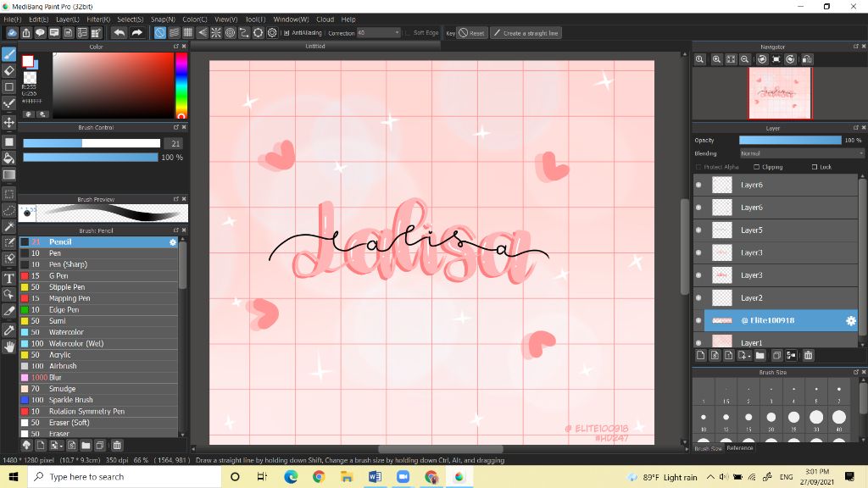Select the Magic Wand tool
This screenshot has height=488, width=868.
click(8, 226)
